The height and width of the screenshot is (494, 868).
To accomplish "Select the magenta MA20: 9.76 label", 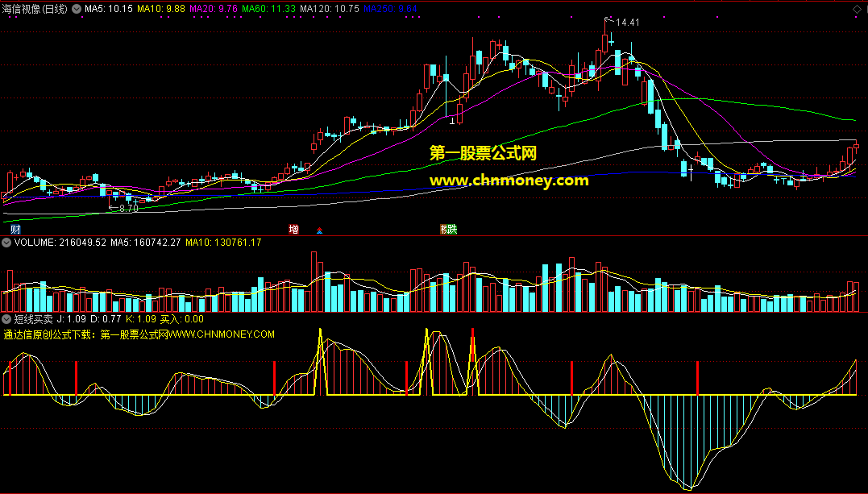I will point(213,9).
